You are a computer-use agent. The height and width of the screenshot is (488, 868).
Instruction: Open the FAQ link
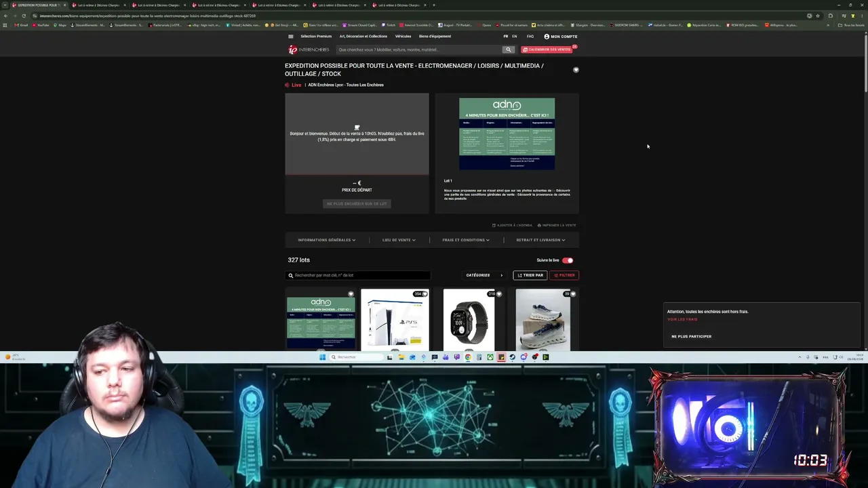[530, 37]
